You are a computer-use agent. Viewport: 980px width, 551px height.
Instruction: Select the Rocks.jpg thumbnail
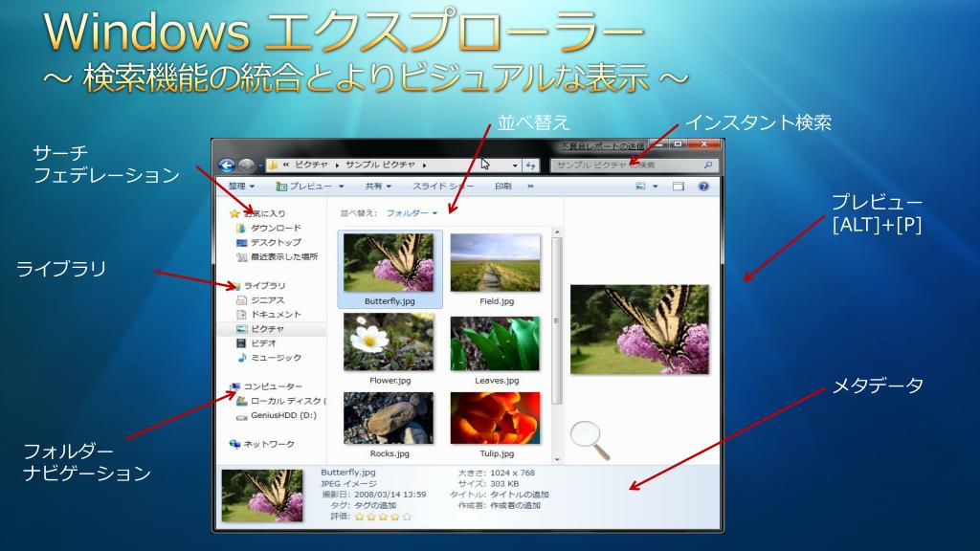coord(389,418)
